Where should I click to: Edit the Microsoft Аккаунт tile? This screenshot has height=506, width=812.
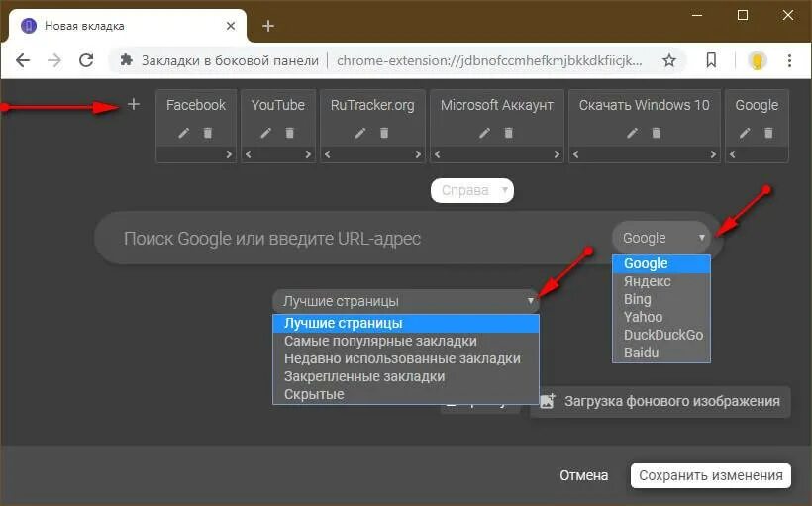pos(484,133)
